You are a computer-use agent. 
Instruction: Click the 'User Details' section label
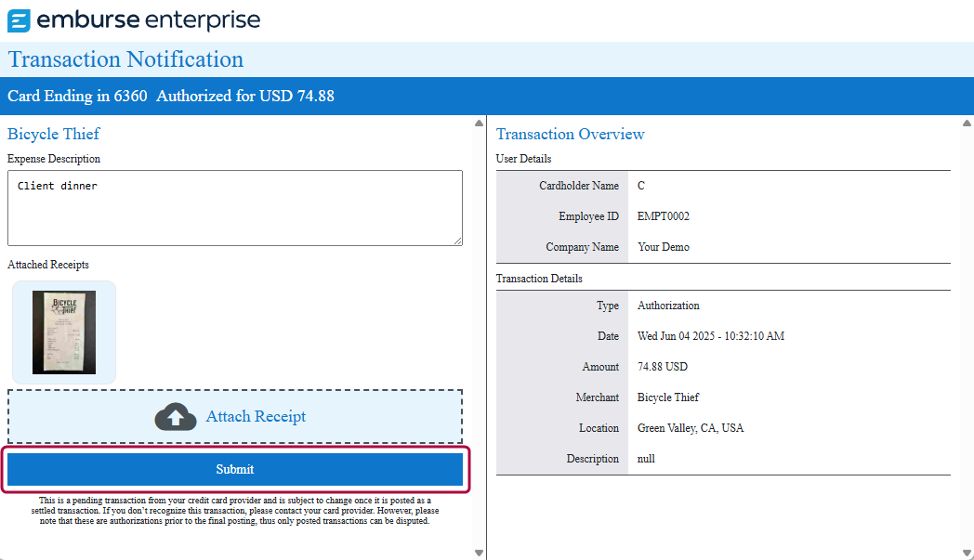tap(523, 159)
